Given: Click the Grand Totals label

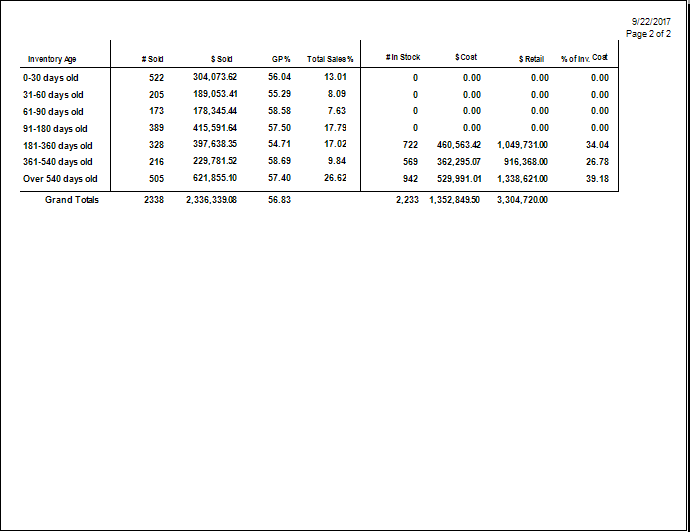Looking at the screenshot, I should (71, 199).
